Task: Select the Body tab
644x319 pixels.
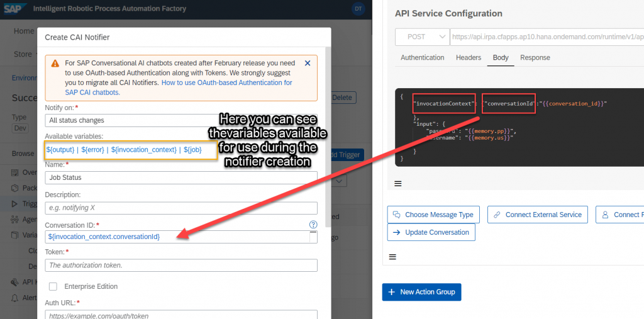Action: [x=501, y=57]
